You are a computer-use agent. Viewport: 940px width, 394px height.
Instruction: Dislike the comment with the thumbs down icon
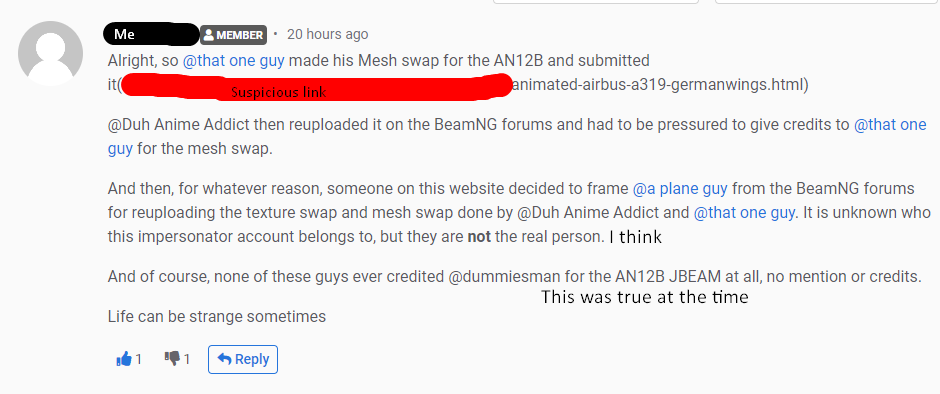(173, 359)
